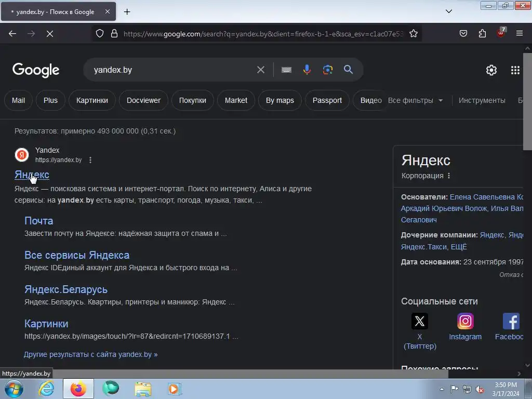Select the Docviewer filter chip
This screenshot has width=532, height=399.
[x=143, y=100]
